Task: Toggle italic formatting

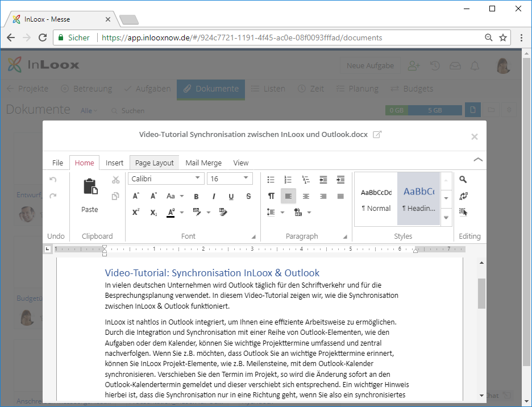Action: pyautogui.click(x=214, y=196)
